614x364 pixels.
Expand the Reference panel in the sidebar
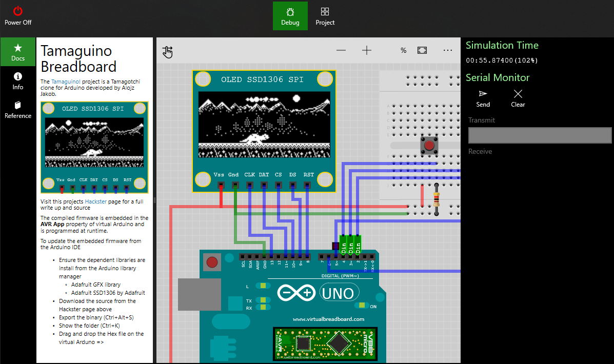tap(18, 110)
